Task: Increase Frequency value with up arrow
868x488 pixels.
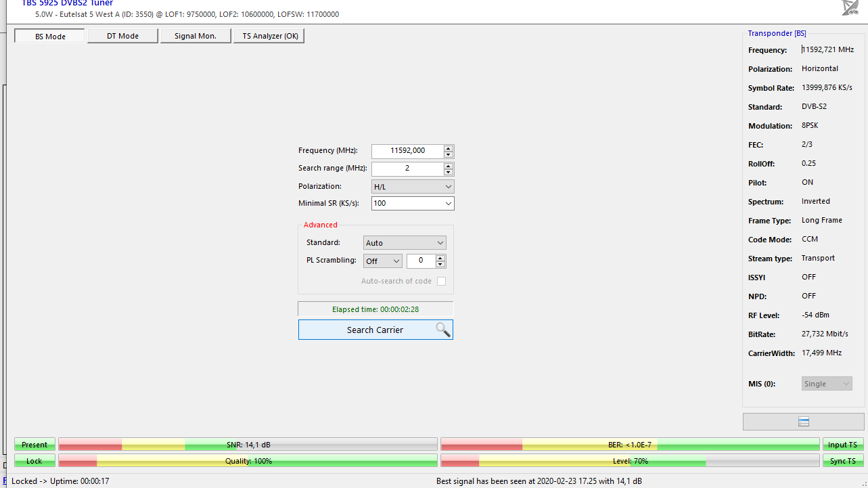Action: (449, 148)
